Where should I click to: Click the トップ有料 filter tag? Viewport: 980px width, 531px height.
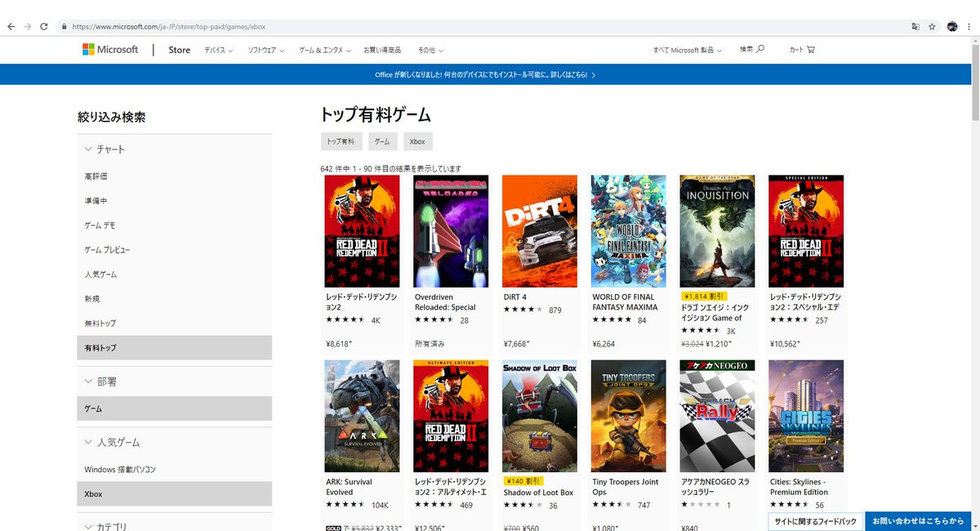[341, 141]
